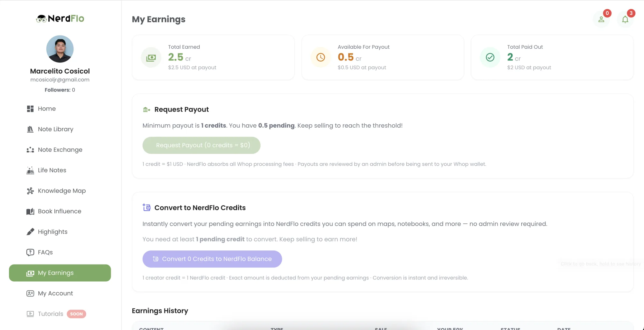
Task: Click the Knowledge Map node icon
Action: pos(30,191)
